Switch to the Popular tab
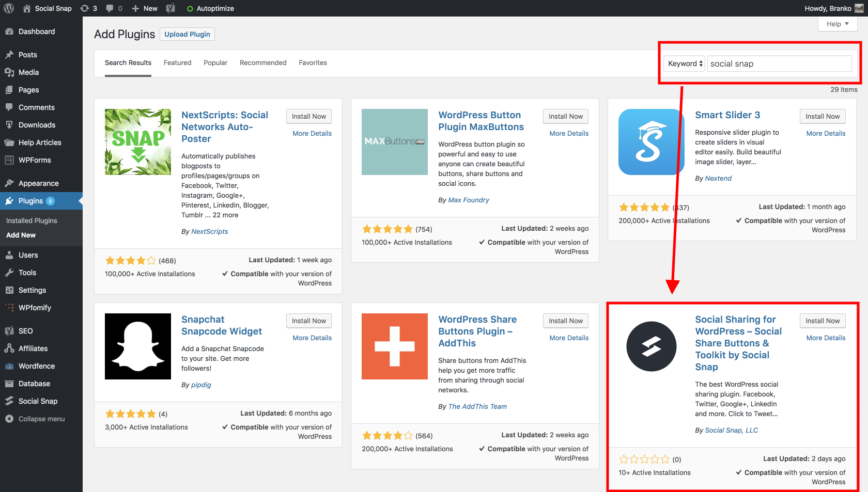The image size is (868, 492). point(215,62)
